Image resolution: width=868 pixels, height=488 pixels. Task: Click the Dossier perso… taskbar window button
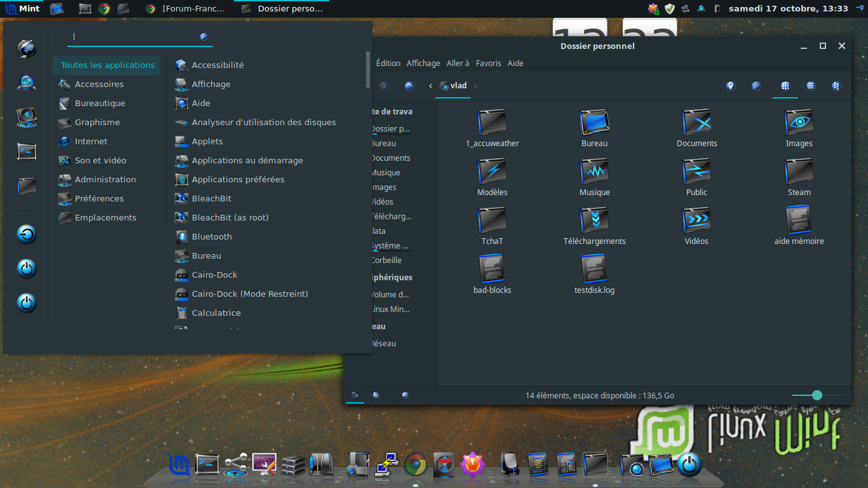point(283,8)
